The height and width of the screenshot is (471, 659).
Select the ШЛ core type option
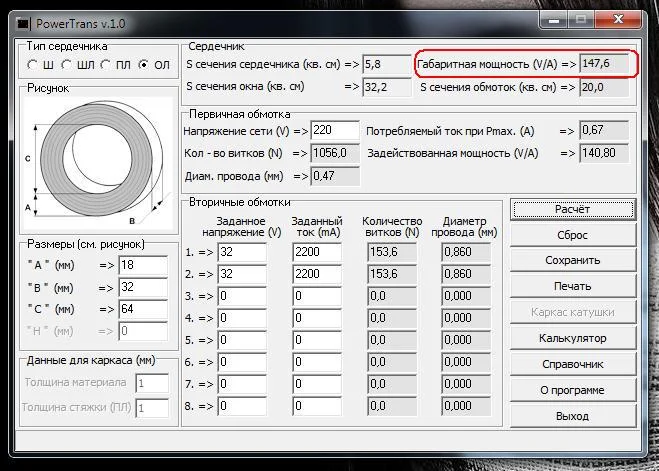click(66, 65)
